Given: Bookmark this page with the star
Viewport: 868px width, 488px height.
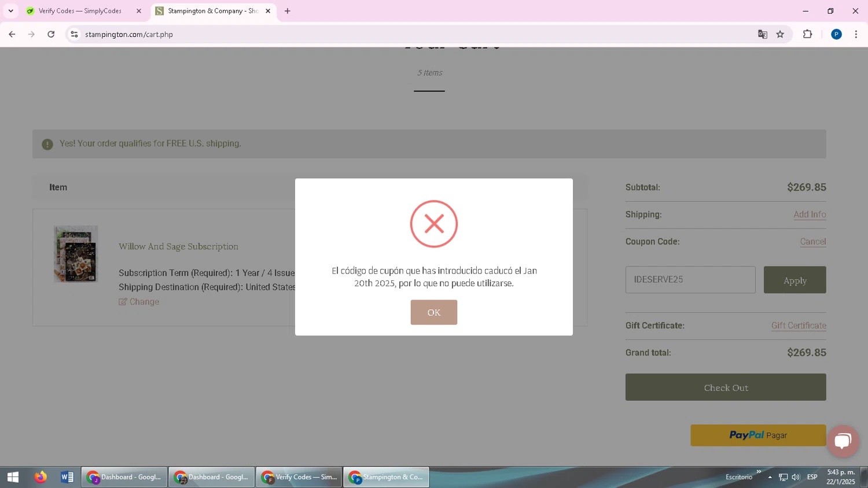Looking at the screenshot, I should coord(780,34).
